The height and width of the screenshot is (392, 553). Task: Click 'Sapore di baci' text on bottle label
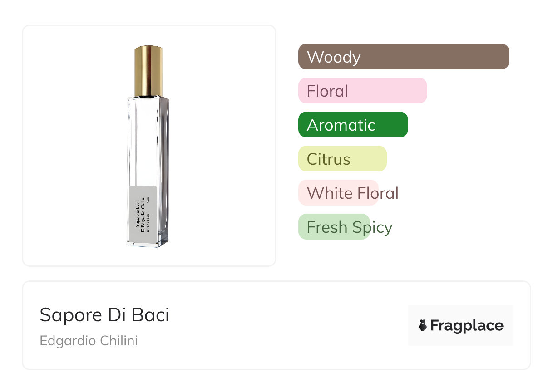point(138,215)
